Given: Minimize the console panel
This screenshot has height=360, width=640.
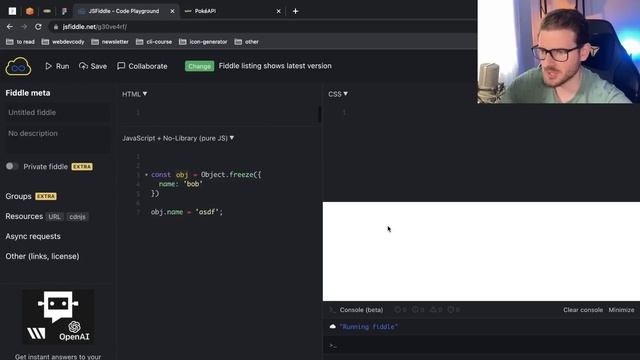Looking at the screenshot, I should (621, 310).
